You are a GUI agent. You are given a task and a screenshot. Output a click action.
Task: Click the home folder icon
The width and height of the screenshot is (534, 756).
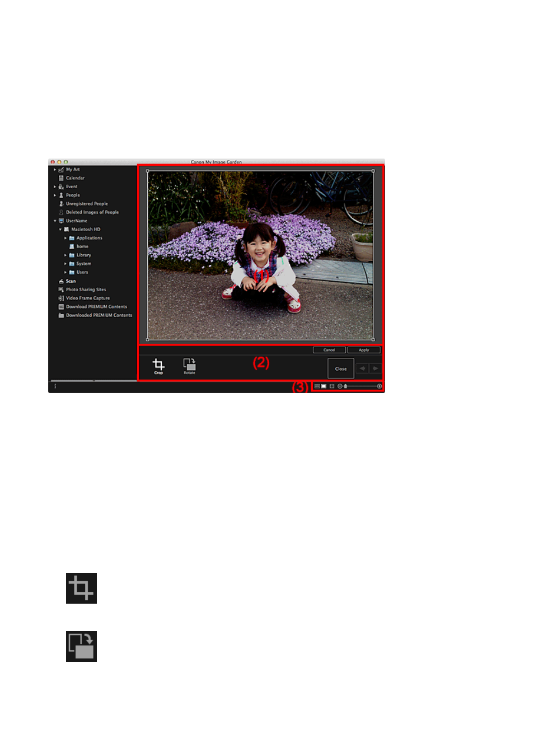[x=72, y=246]
